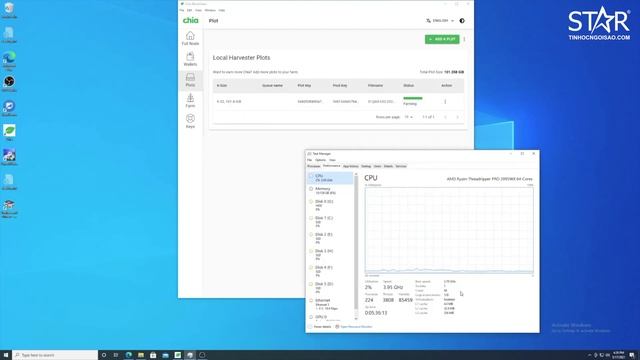The image size is (640, 360).
Task: Switch to Processes tab in Task Manager
Action: (x=313, y=167)
